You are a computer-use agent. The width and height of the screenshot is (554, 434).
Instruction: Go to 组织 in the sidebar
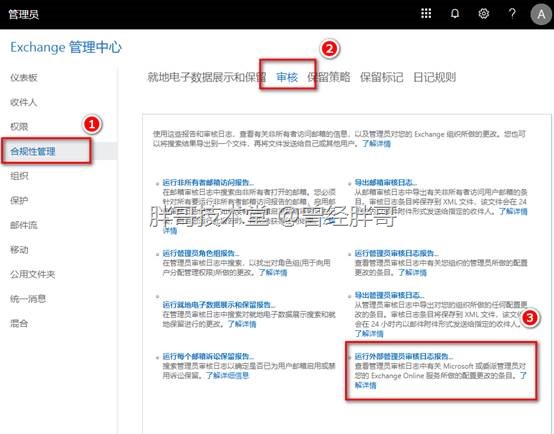[x=19, y=176]
